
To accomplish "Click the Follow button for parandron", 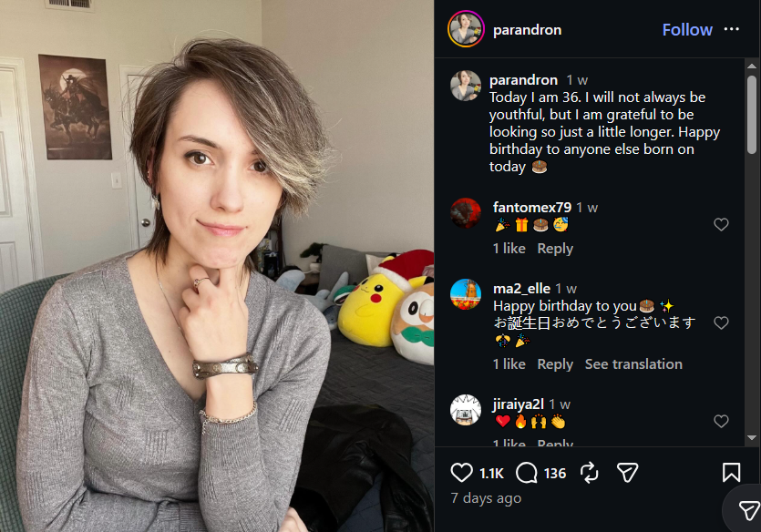I will tap(687, 30).
